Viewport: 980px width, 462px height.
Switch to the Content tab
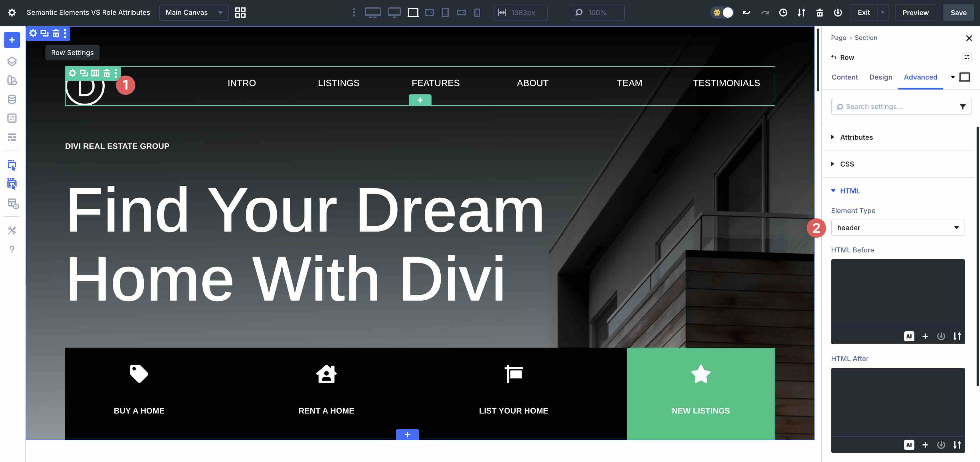tap(844, 77)
